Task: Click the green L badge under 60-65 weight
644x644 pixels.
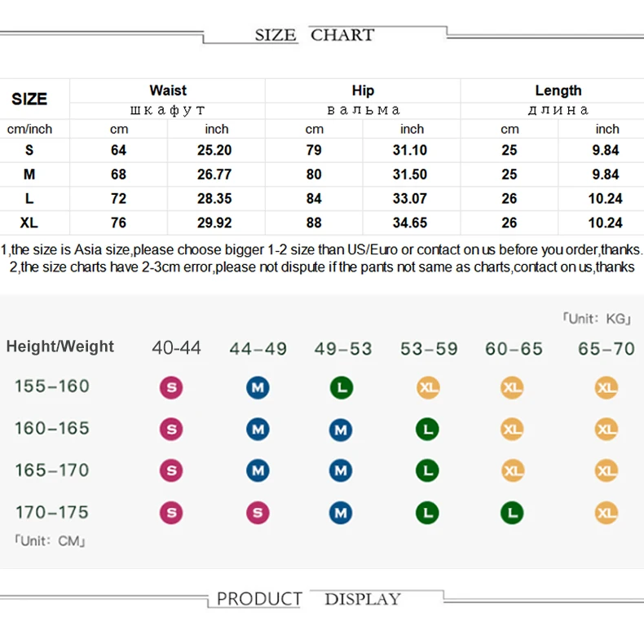Action: (x=512, y=513)
